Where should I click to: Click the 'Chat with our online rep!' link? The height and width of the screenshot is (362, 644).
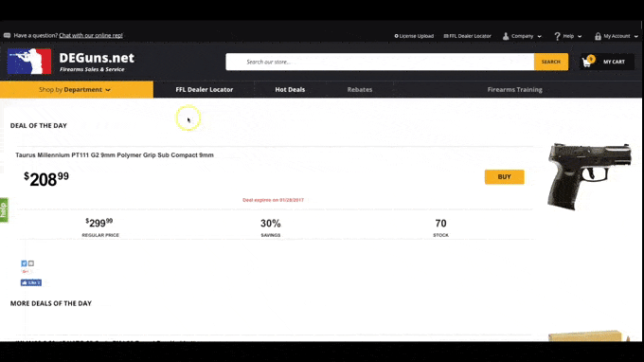91,35
